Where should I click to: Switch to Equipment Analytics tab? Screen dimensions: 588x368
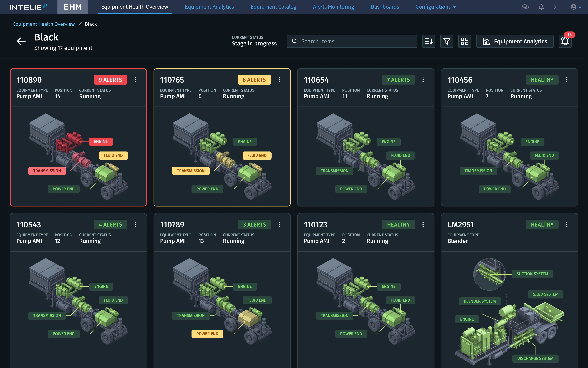point(209,7)
